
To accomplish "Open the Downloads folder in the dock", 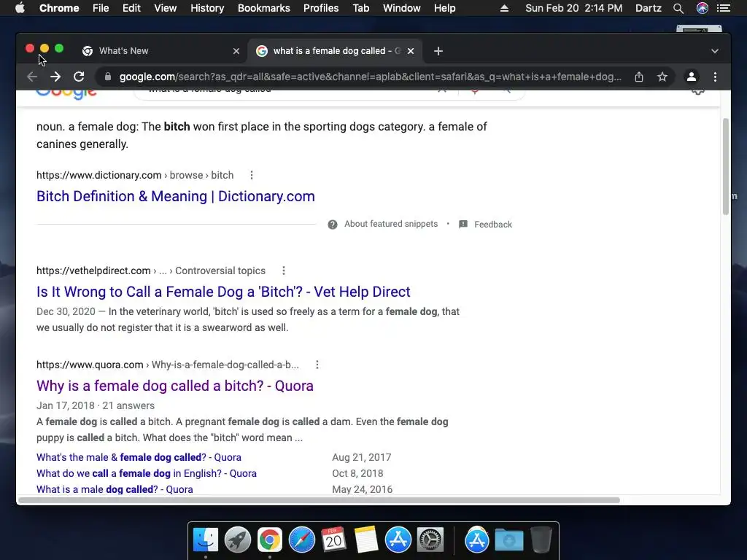I will click(508, 540).
